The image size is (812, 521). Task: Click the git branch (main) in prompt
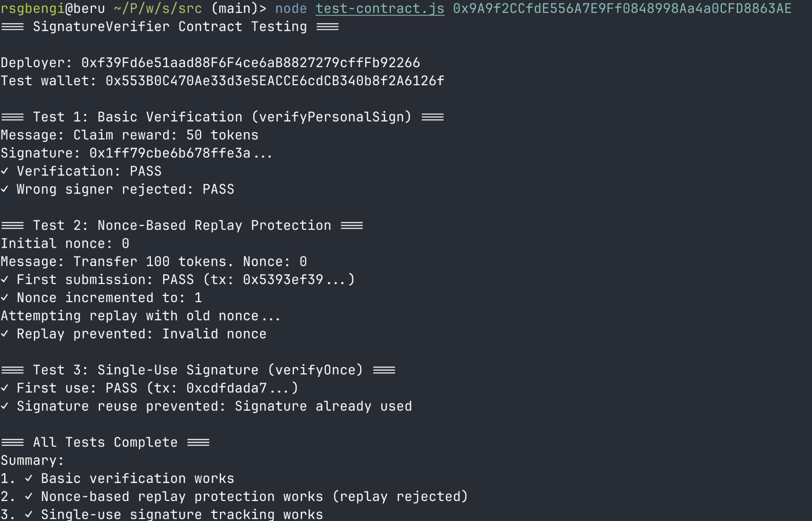[234, 9]
